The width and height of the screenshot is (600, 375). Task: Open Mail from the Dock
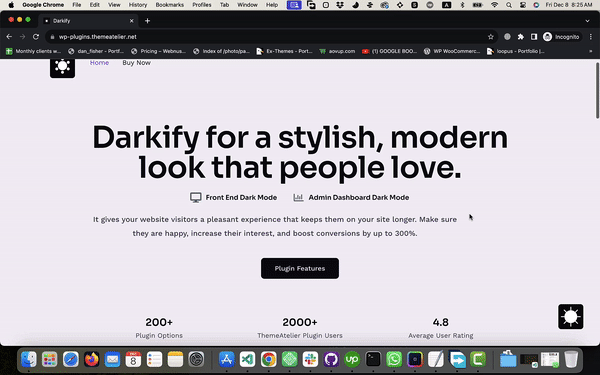tap(112, 359)
